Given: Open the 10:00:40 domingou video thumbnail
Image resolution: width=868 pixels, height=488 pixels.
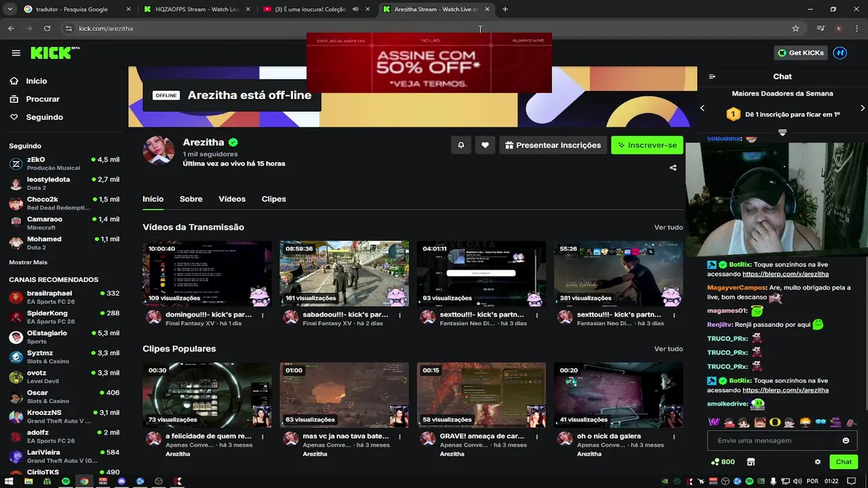Looking at the screenshot, I should pos(207,273).
